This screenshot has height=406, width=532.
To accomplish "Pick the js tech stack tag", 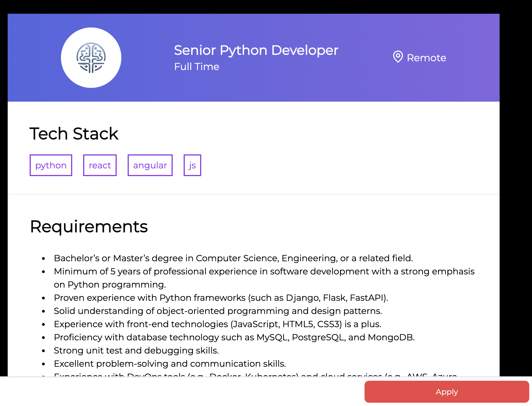I will 192,165.
